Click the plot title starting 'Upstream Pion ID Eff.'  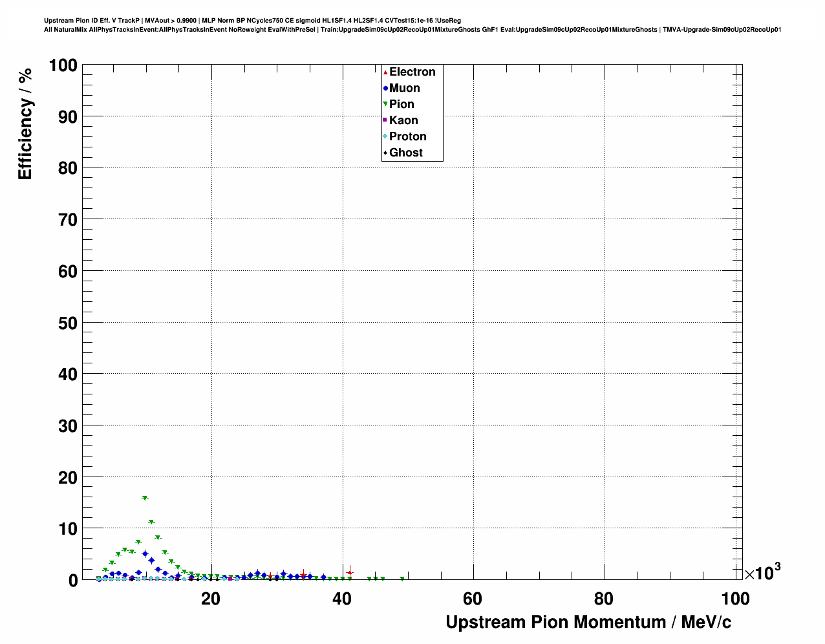[252, 21]
